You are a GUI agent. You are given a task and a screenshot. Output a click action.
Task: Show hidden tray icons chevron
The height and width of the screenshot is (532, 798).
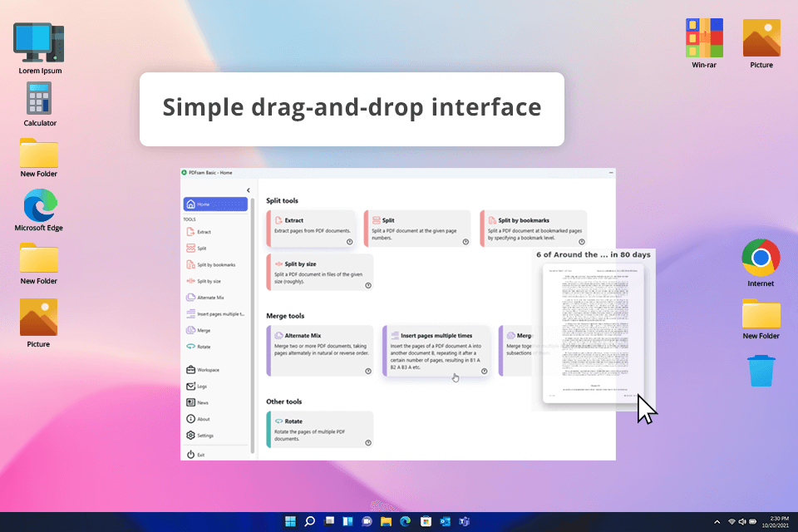coord(717,522)
